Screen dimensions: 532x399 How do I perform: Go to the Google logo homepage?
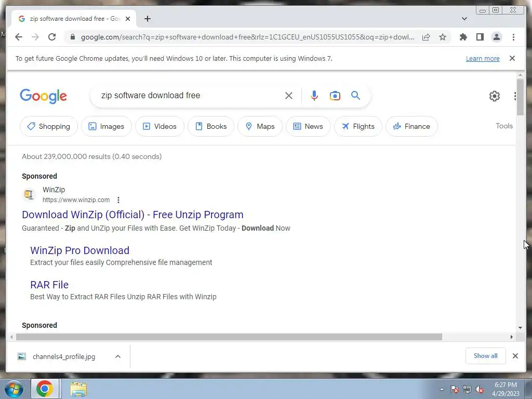click(x=44, y=96)
